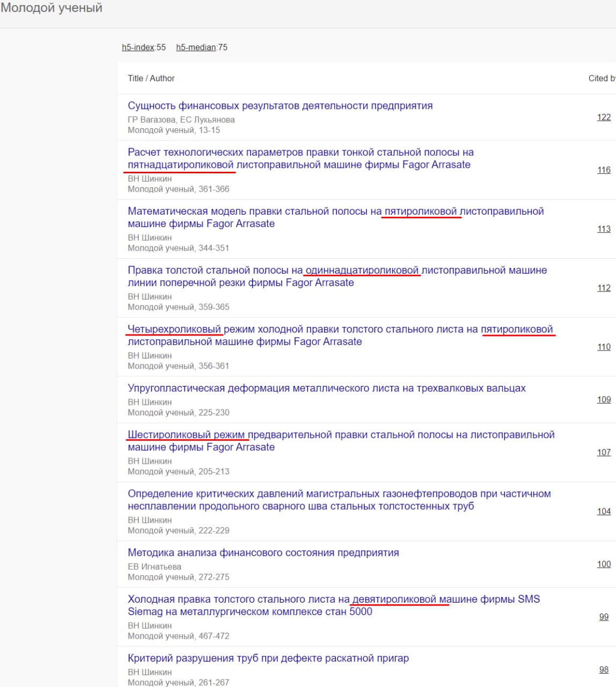Open article 'Математическая модель правки стальной полосы'
The width and height of the screenshot is (616, 687).
point(336,217)
